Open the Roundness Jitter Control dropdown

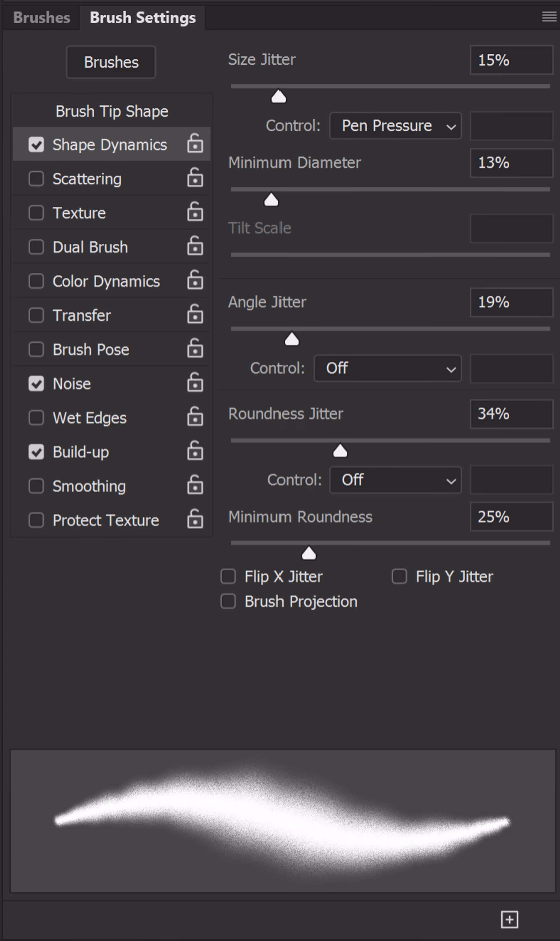click(395, 480)
